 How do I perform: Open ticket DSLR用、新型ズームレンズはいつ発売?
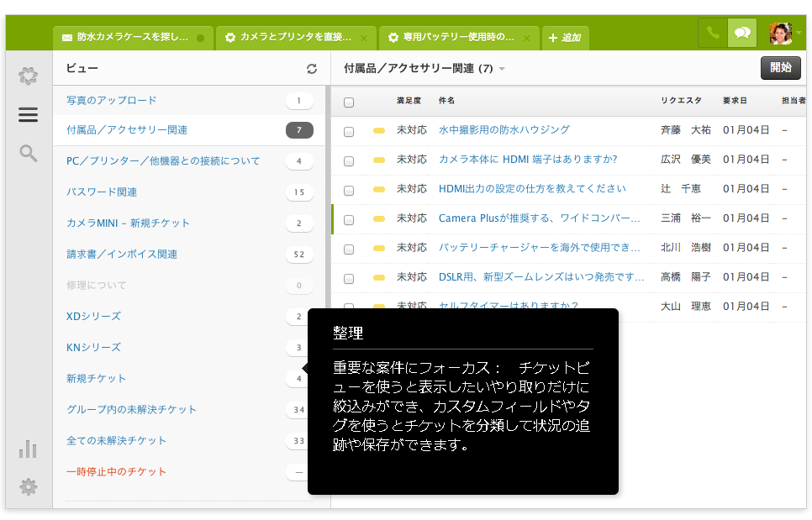click(x=541, y=277)
